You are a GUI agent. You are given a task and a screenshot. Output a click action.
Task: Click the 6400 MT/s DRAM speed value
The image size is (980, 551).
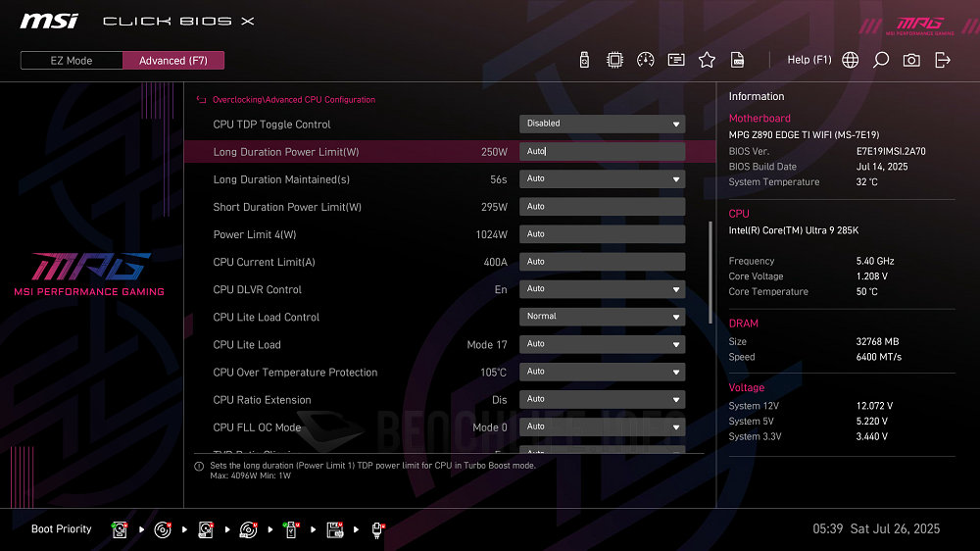[x=879, y=357]
